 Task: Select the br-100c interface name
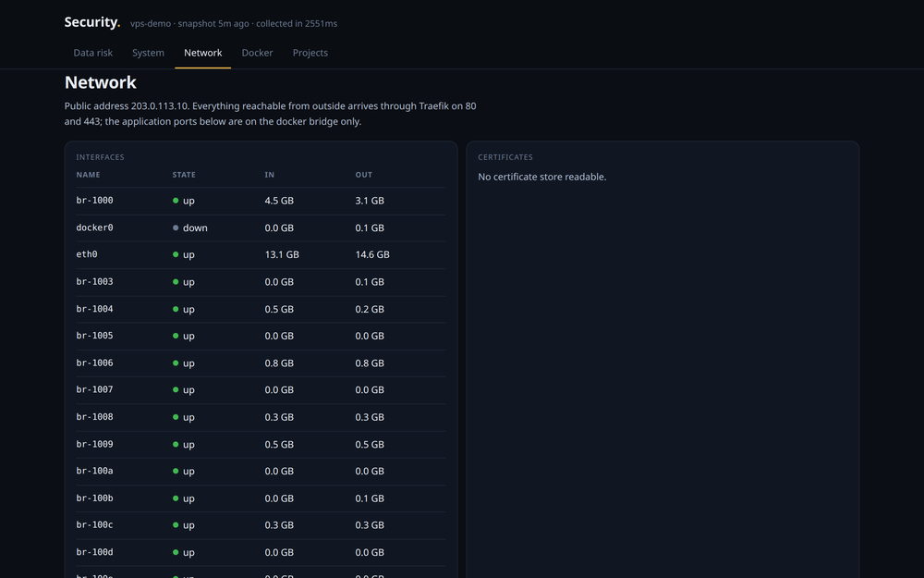(x=94, y=525)
